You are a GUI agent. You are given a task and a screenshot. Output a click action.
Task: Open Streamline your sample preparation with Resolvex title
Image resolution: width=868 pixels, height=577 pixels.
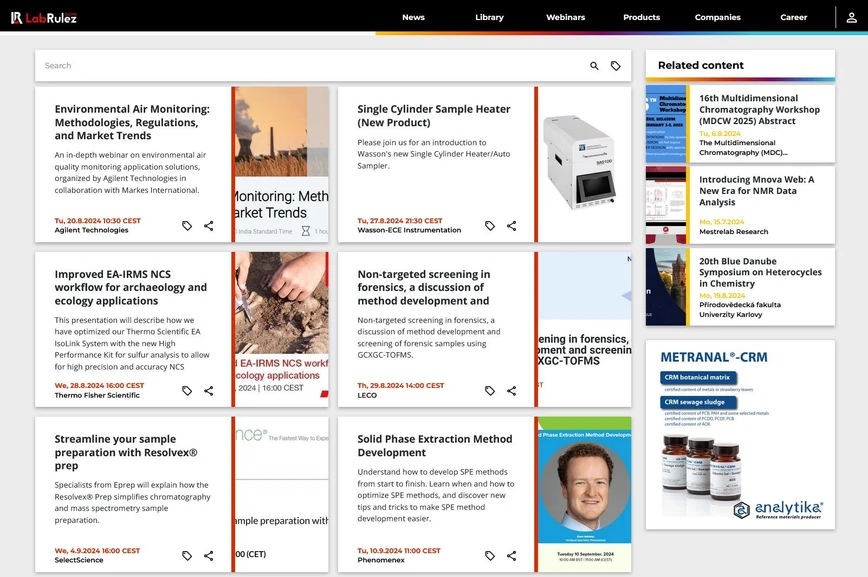tap(126, 452)
